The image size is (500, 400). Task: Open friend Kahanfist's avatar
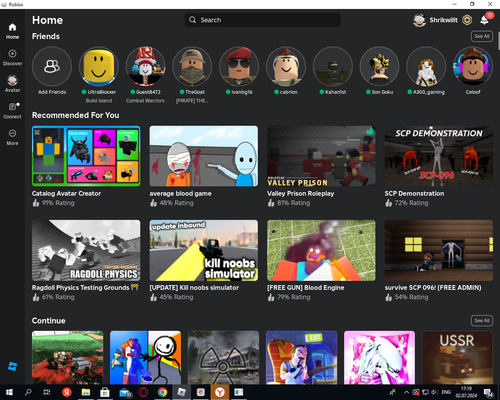333,66
